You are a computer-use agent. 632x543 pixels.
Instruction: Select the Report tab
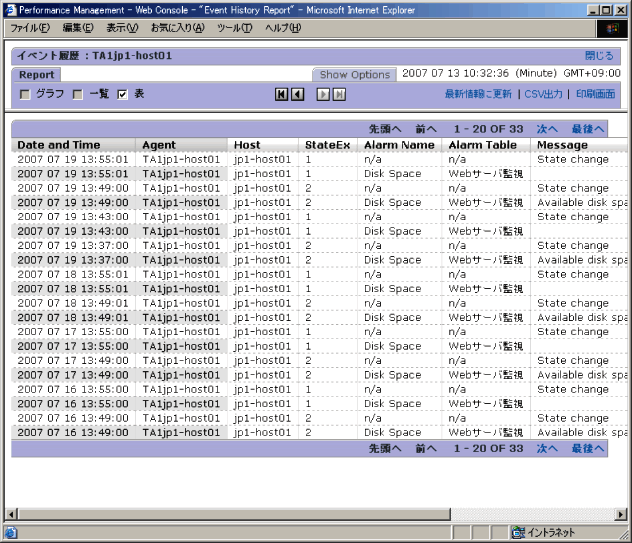[37, 75]
